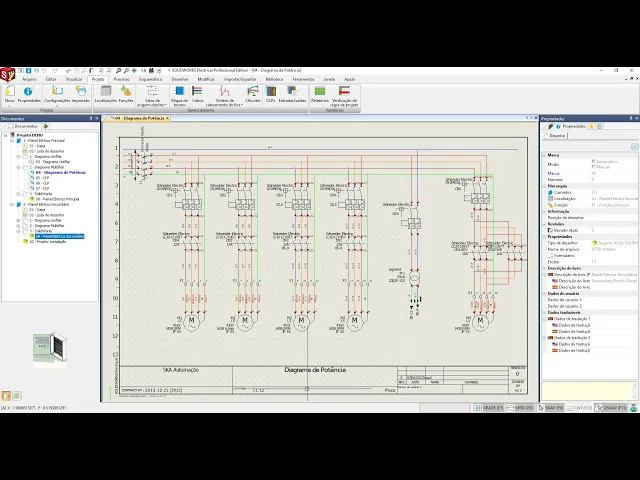Collapse 3 - Painel Elétrico Secundário book
640x480 pixels.
(x=12, y=204)
